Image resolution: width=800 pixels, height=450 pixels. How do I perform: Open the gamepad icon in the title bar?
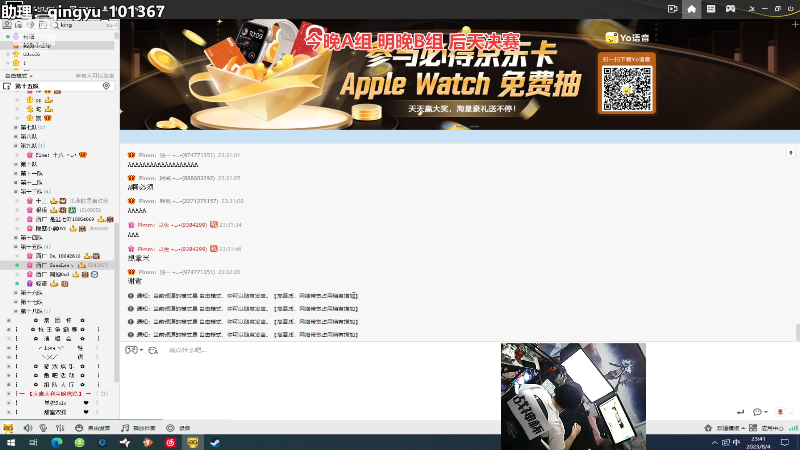coord(731,9)
